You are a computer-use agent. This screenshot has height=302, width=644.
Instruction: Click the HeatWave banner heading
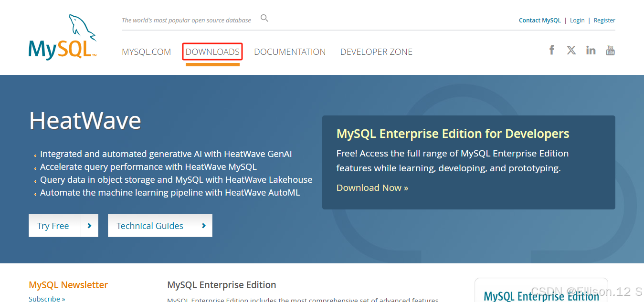click(85, 121)
